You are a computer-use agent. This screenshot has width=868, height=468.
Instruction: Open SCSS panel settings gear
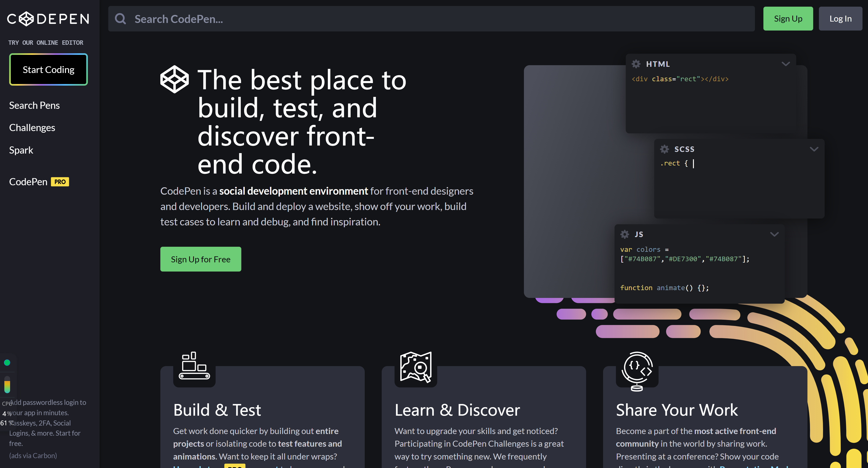click(664, 149)
